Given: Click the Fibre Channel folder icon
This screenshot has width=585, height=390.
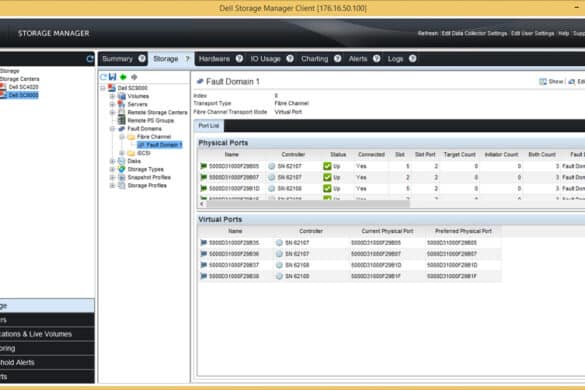Looking at the screenshot, I should point(131,137).
